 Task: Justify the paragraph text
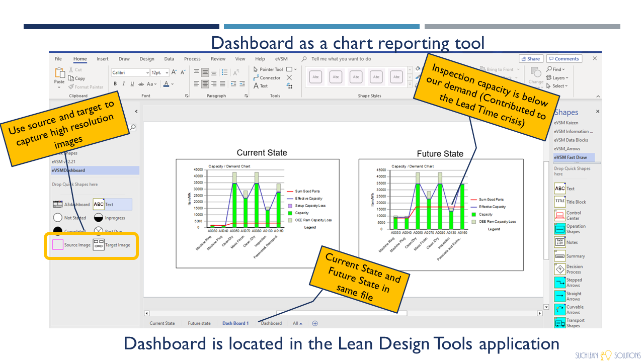click(x=222, y=84)
